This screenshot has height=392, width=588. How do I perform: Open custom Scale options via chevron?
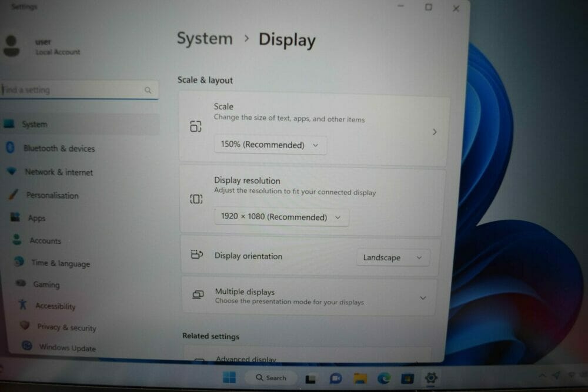[x=435, y=132]
